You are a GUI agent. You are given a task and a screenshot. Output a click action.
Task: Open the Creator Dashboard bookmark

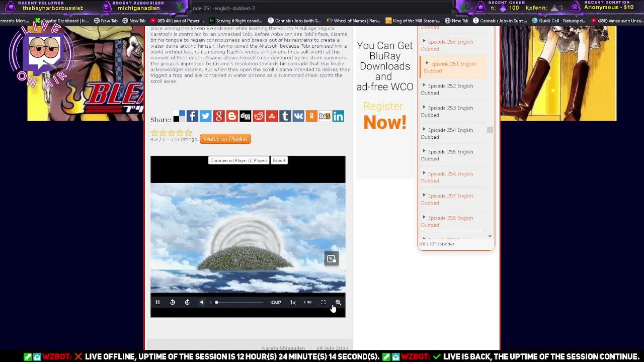point(62,21)
